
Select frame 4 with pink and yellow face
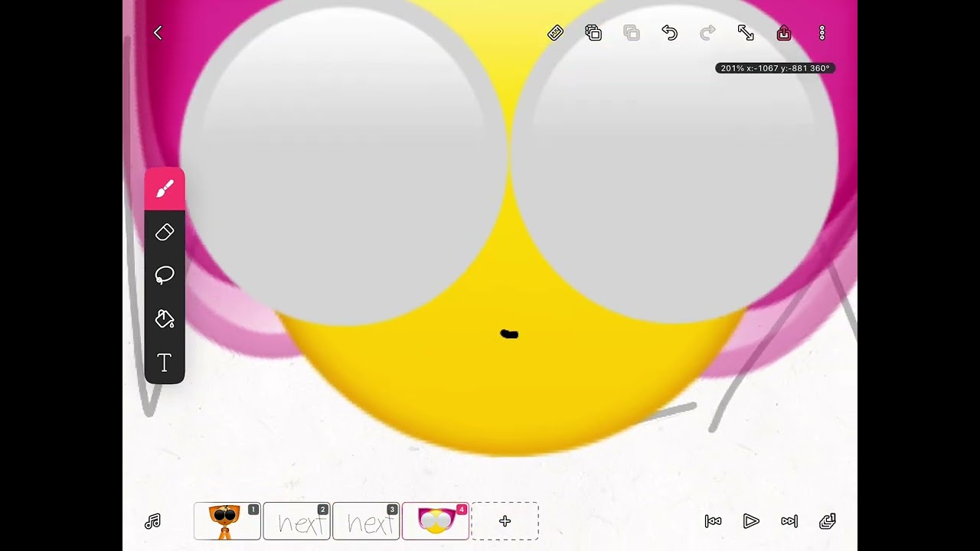(436, 521)
